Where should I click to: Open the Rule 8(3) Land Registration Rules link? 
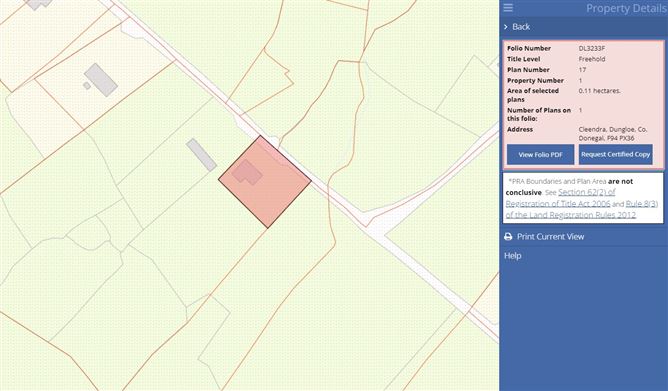tap(582, 209)
